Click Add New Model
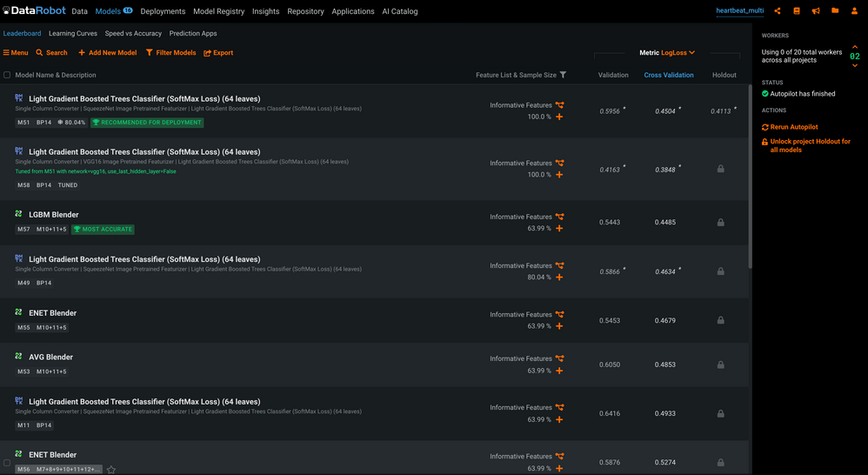 107,52
